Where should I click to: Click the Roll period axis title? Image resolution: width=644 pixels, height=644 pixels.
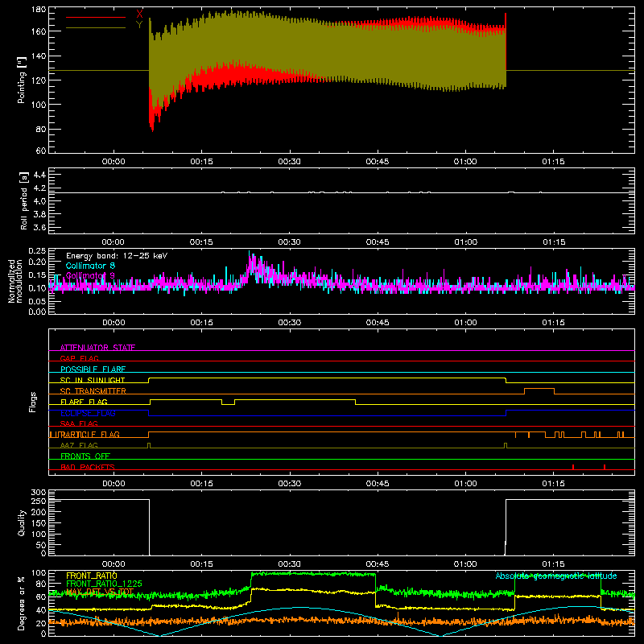click(x=24, y=200)
